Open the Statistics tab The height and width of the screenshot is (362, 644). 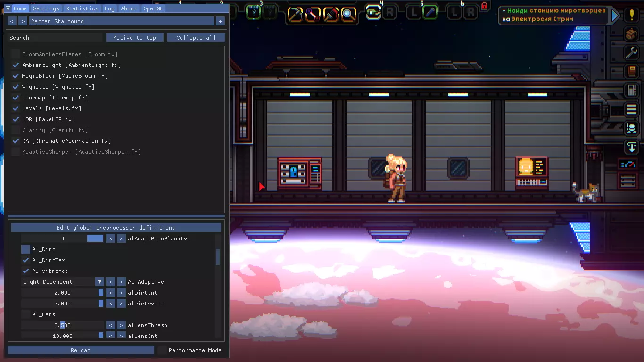[82, 8]
